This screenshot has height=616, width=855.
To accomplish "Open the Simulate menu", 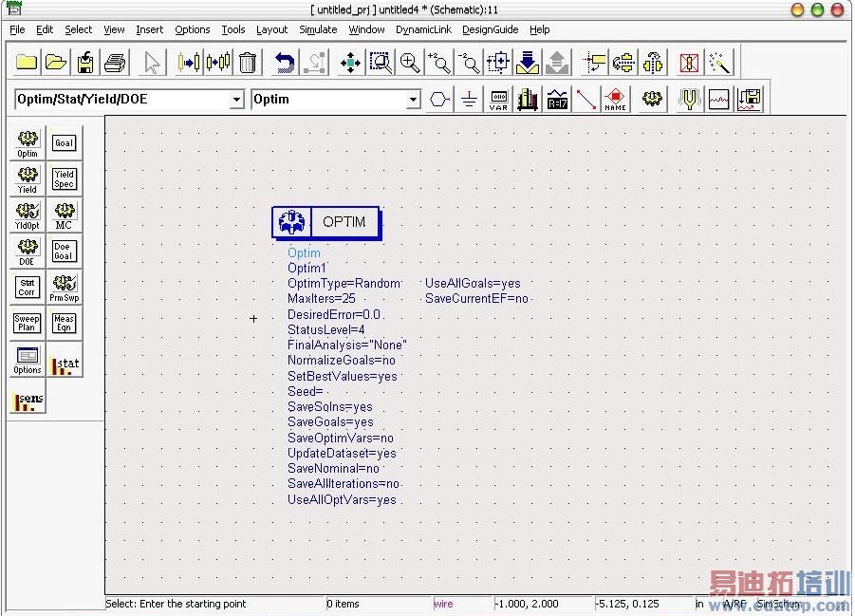I will (318, 29).
